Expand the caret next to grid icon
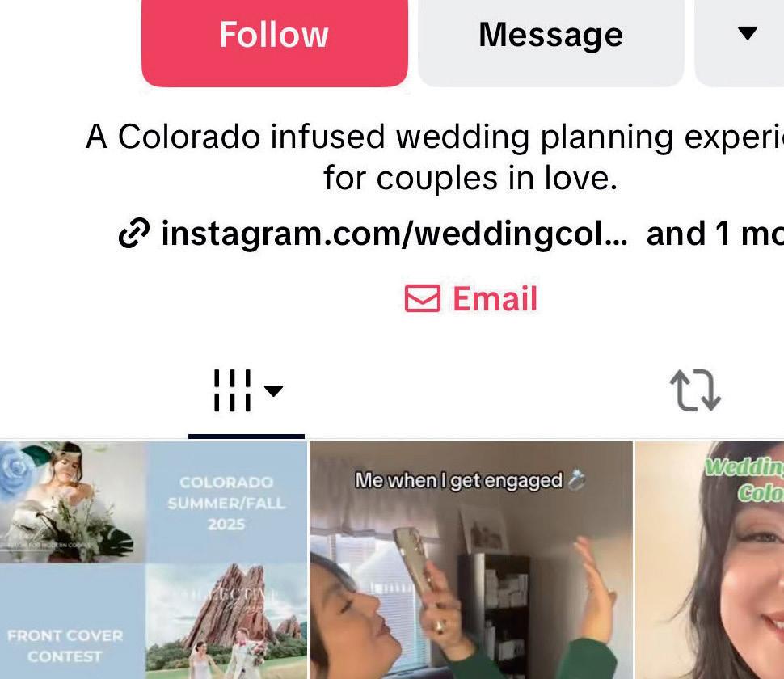 point(273,390)
